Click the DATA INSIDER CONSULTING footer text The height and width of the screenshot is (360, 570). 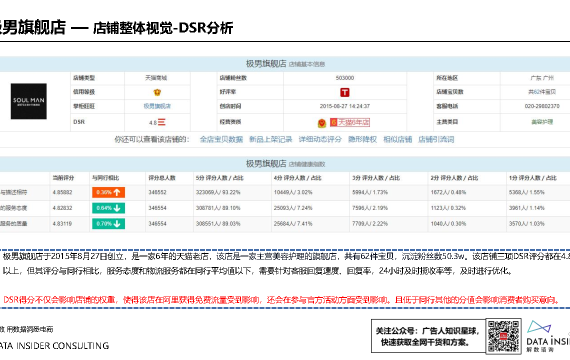[x=55, y=345]
